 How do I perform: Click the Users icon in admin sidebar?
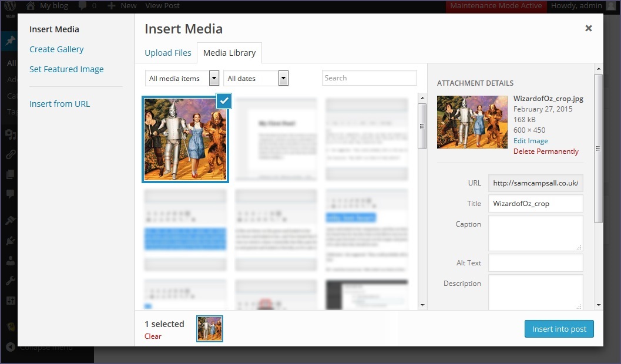[10, 261]
